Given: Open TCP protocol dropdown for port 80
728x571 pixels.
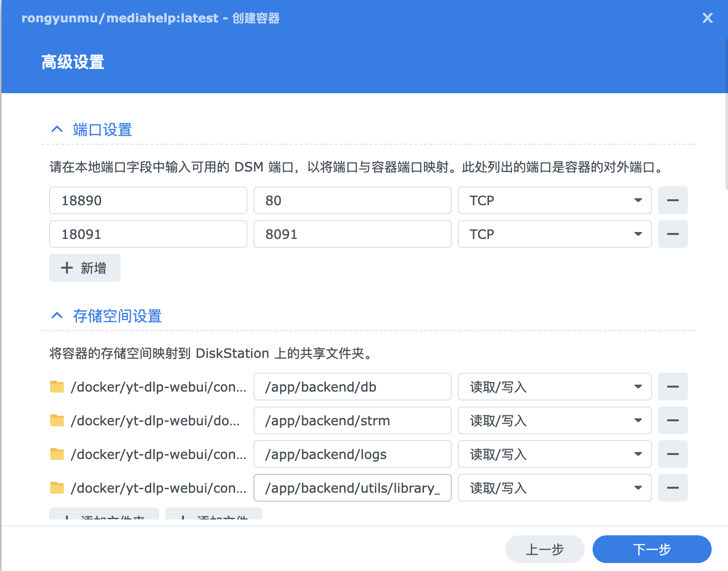Looking at the screenshot, I should (x=554, y=200).
